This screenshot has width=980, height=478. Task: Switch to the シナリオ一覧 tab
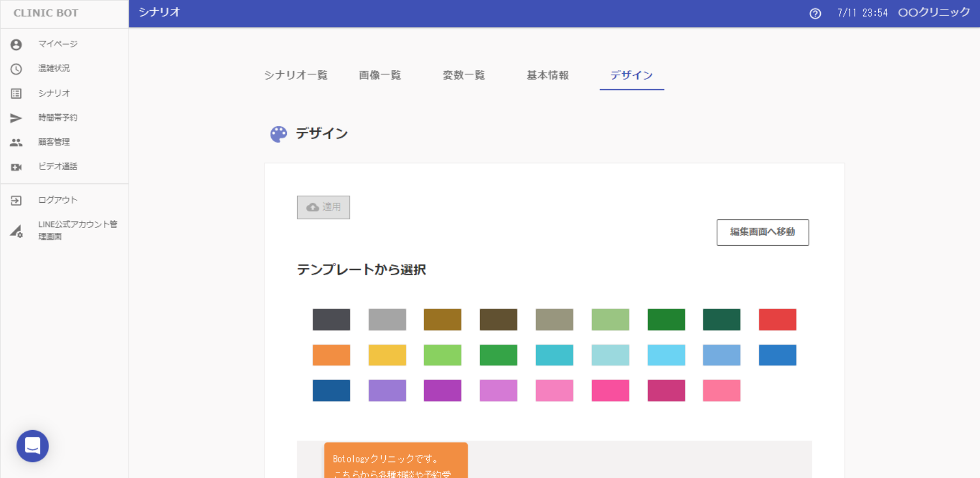pyautogui.click(x=295, y=75)
